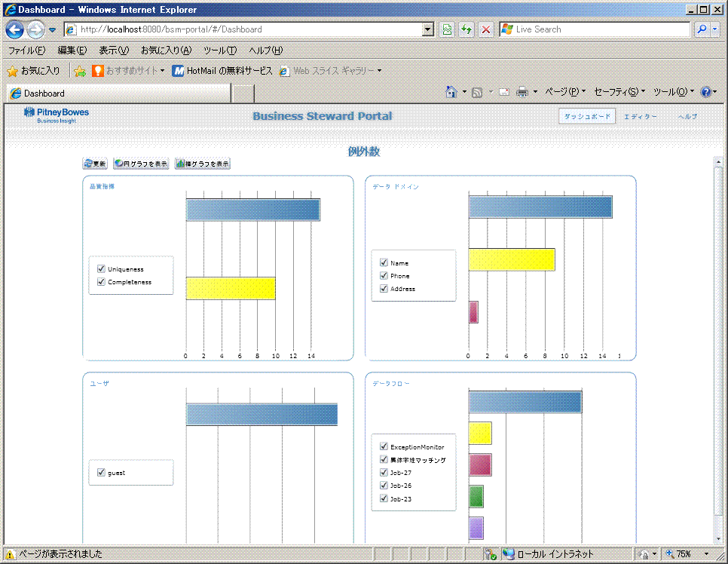Click the yellow Completeness bar
The image size is (728, 564).
coord(230,288)
